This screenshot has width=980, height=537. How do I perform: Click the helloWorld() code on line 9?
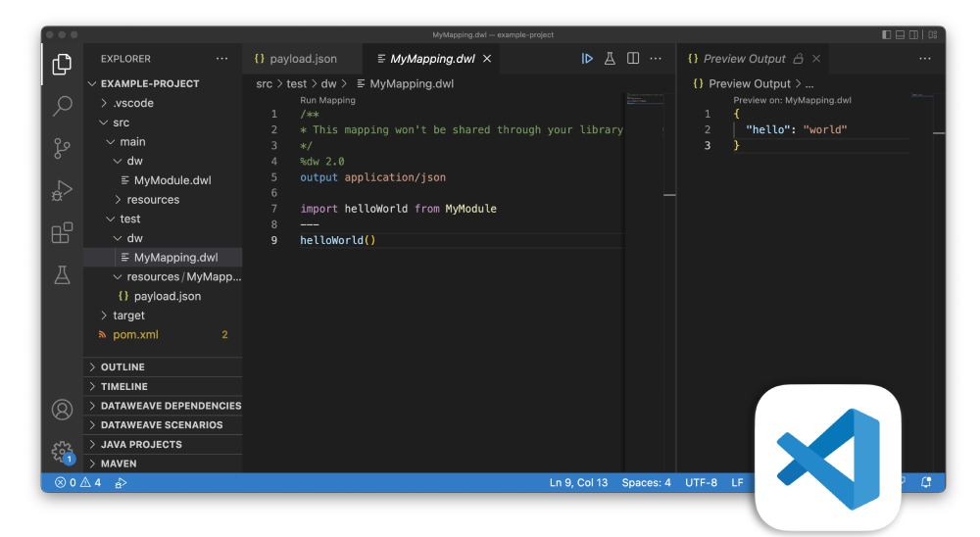(337, 240)
